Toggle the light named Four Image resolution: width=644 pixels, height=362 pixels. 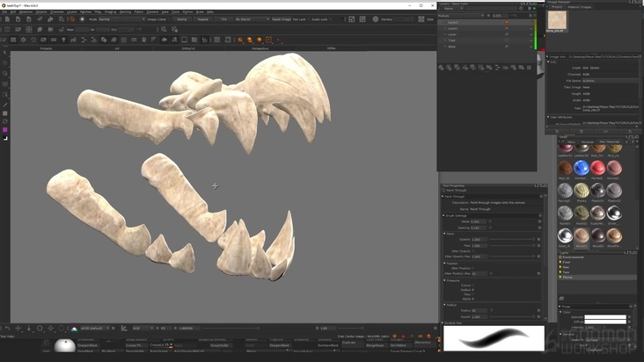560,262
